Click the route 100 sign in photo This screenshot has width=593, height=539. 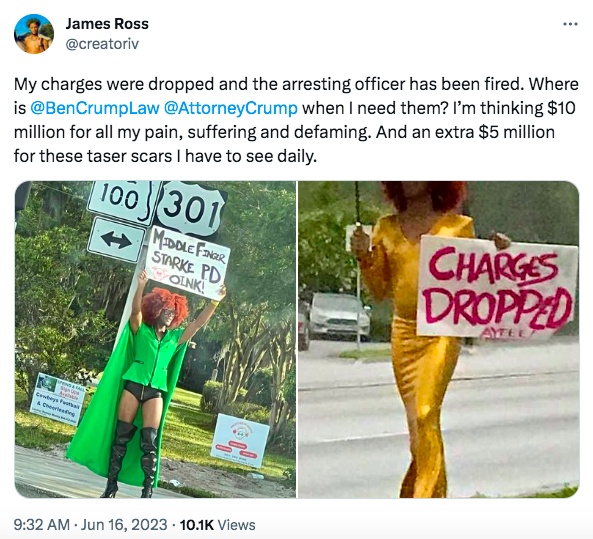coord(122,202)
